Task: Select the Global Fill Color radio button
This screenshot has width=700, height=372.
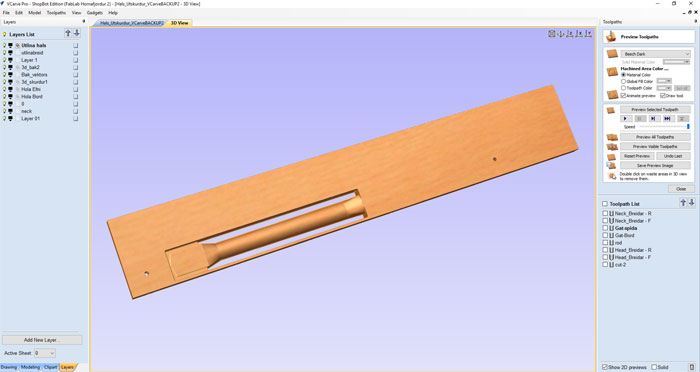Action: pos(624,81)
